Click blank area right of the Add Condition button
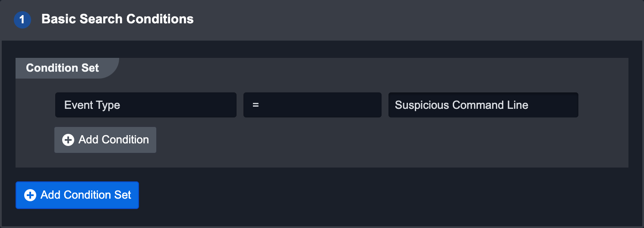The width and height of the screenshot is (644, 228). [x=345, y=140]
